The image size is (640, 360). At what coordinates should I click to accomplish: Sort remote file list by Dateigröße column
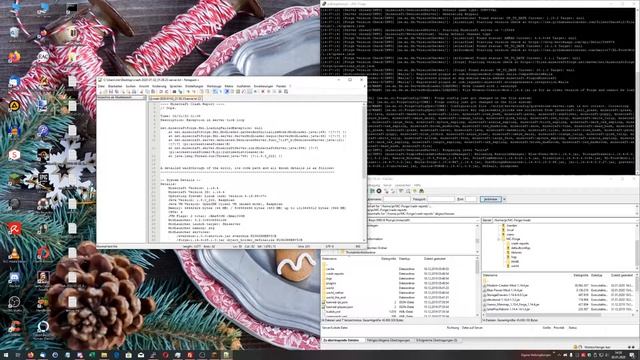tap(581, 275)
